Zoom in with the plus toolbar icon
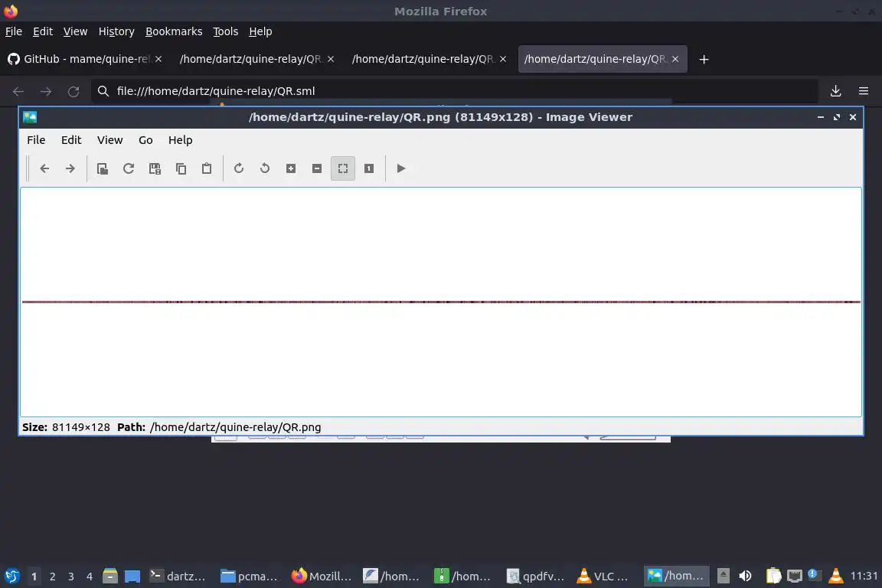This screenshot has width=882, height=588. click(291, 168)
